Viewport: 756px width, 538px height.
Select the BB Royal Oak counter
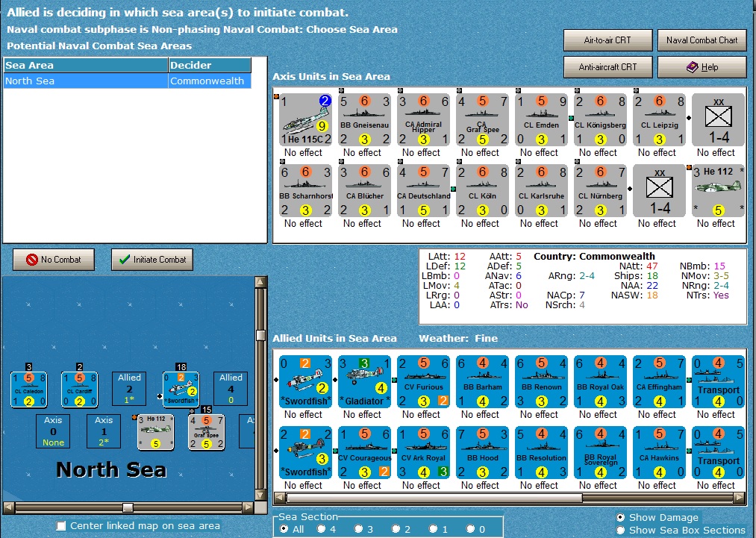click(600, 381)
